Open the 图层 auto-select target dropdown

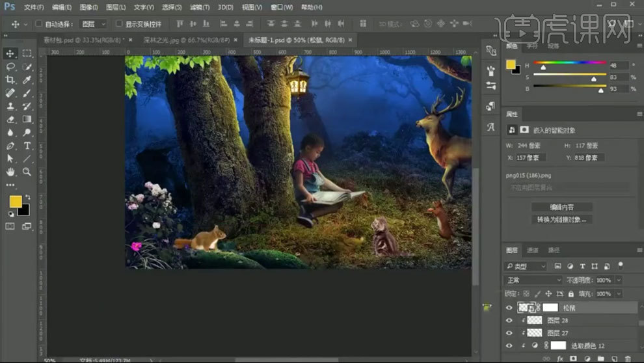[94, 24]
